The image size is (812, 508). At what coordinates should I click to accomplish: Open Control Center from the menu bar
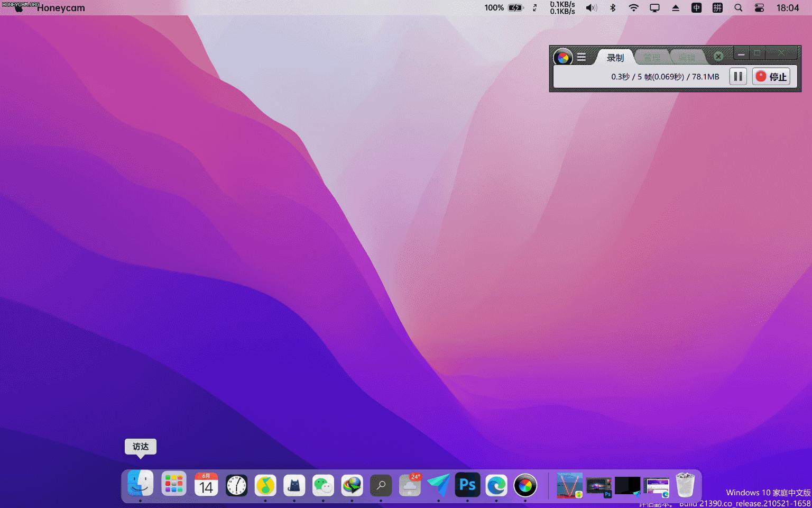click(x=759, y=8)
